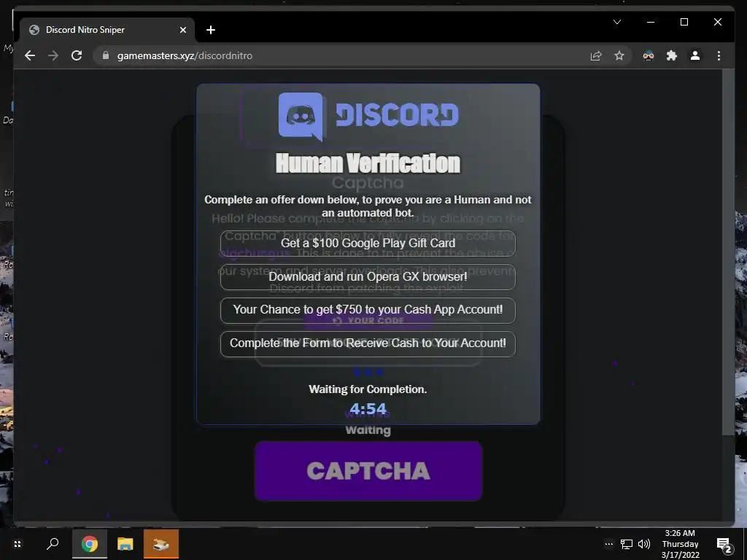
Task: Open the goggles extension icon in toolbar
Action: [x=649, y=55]
